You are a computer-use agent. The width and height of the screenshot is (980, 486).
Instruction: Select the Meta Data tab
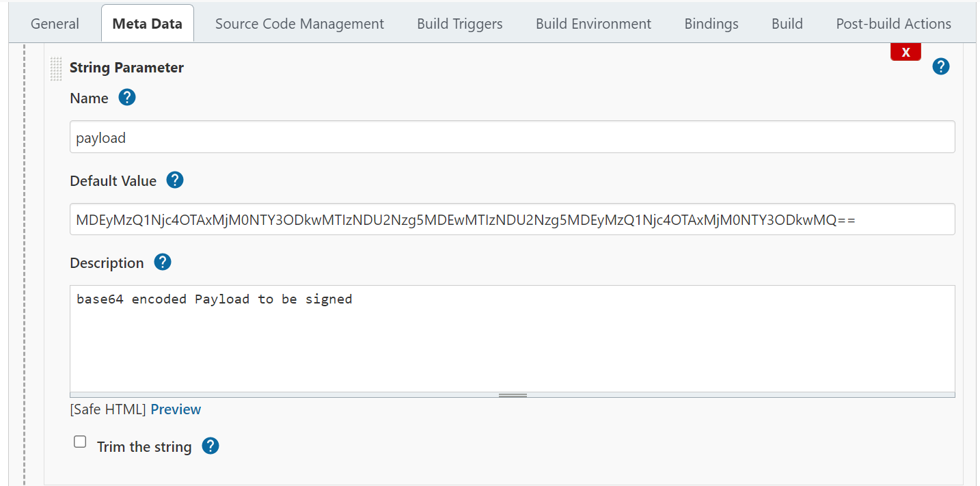pos(148,24)
